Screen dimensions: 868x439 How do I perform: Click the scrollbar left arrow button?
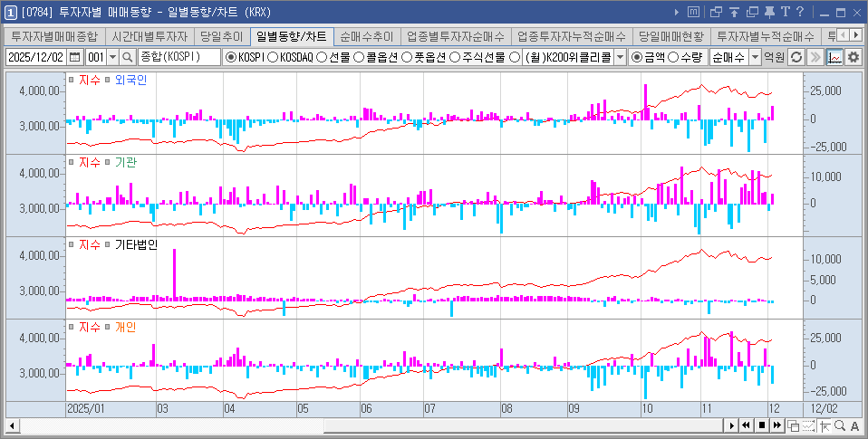[x=11, y=425]
